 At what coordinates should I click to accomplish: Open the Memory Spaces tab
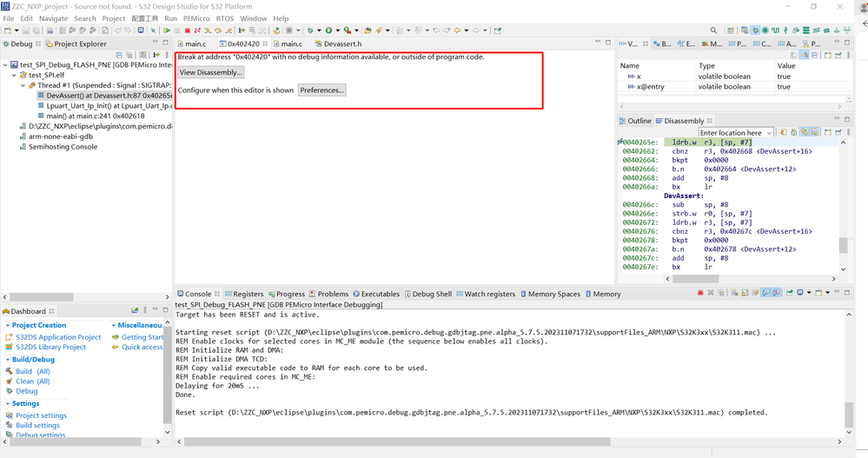coord(550,294)
